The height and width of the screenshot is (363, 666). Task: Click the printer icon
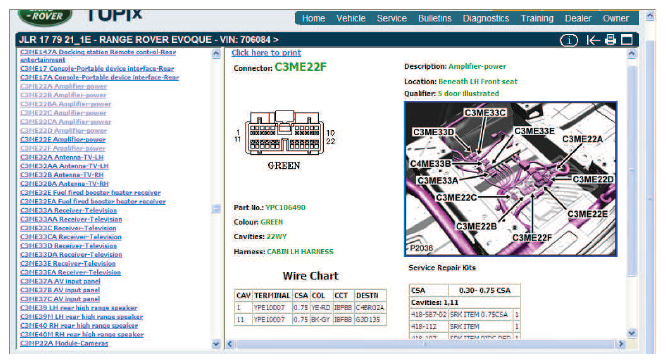pyautogui.click(x=610, y=40)
